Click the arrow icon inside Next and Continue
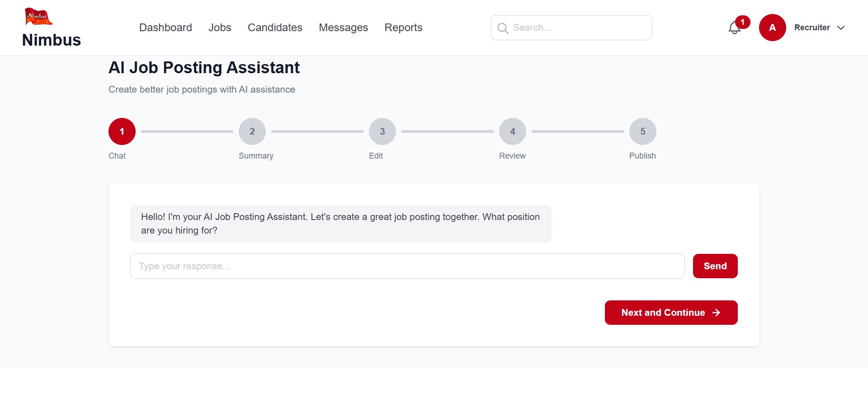The height and width of the screenshot is (407, 868). pyautogui.click(x=717, y=313)
